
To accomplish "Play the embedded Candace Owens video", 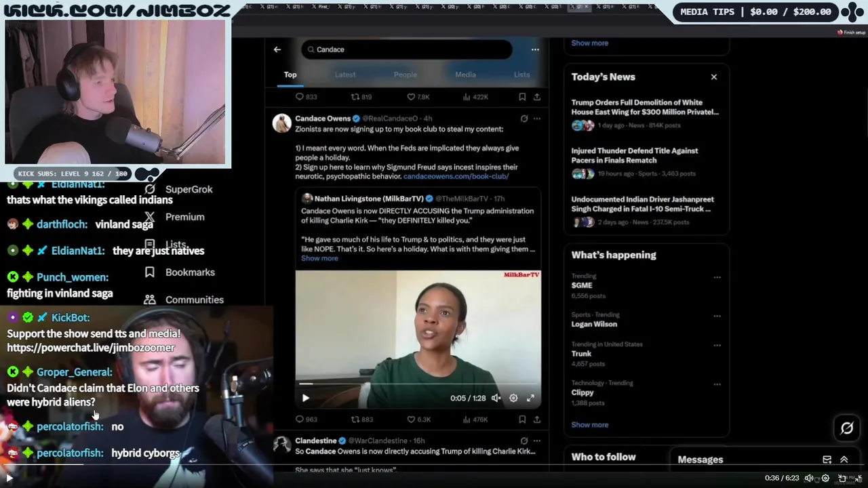I will coord(305,398).
